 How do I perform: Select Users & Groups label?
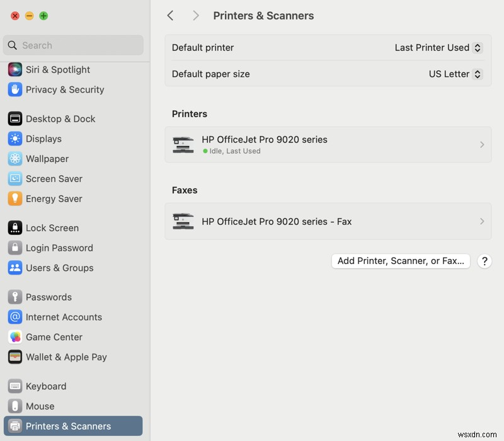click(x=59, y=267)
